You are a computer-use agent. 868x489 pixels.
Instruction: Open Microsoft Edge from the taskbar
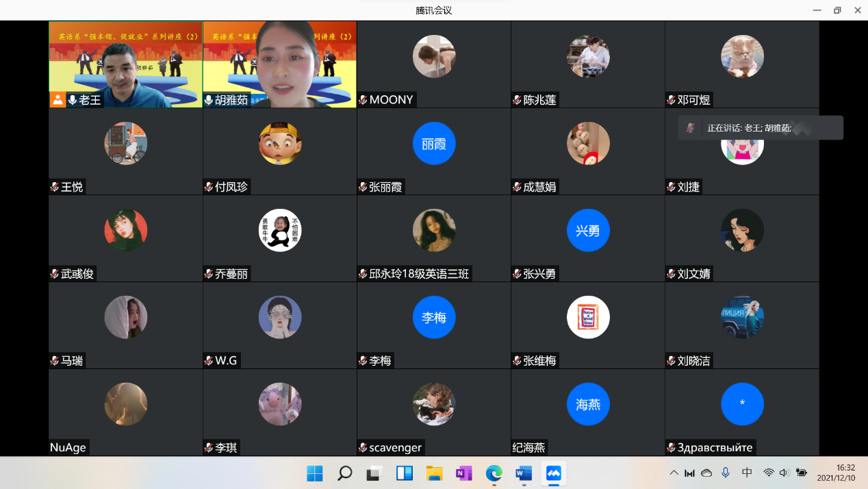(x=494, y=473)
